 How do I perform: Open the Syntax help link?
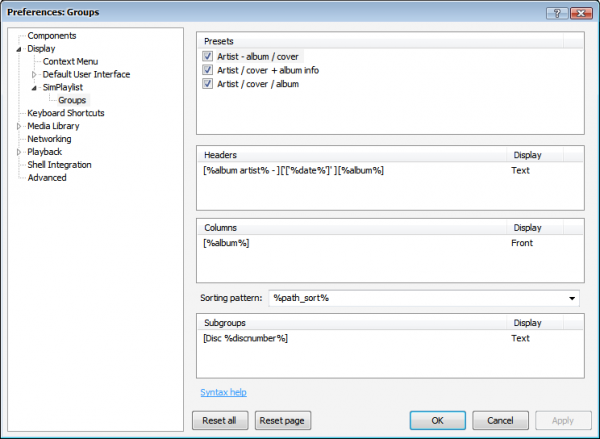click(x=223, y=393)
